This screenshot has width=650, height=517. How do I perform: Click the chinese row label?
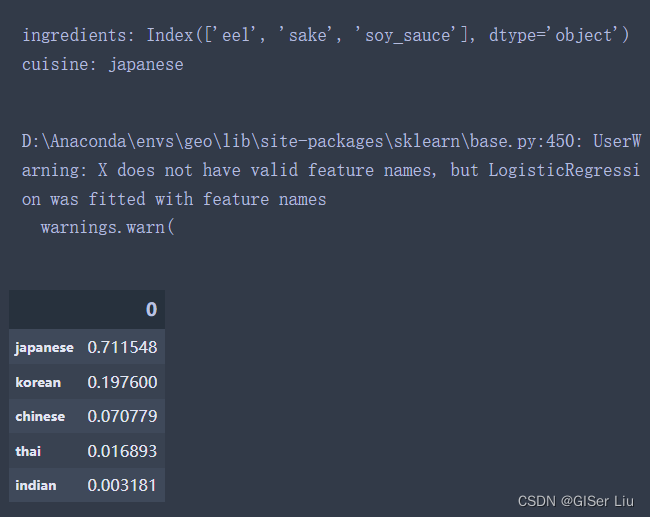(x=40, y=416)
